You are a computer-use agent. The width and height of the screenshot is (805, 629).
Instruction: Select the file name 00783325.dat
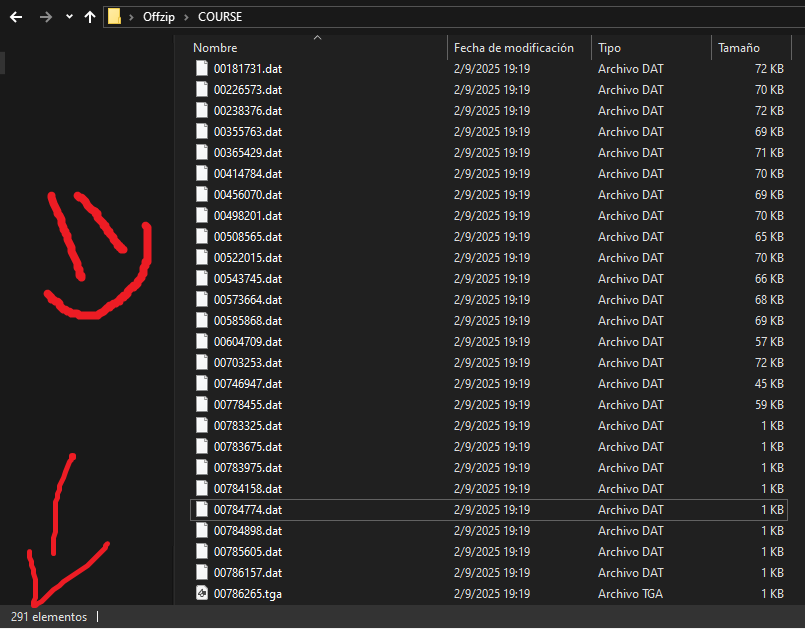coord(248,426)
